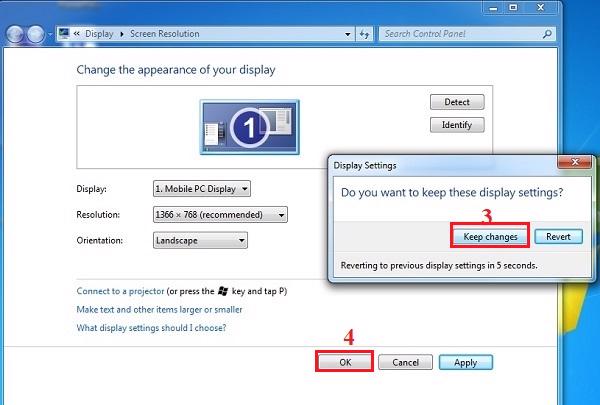600x405 pixels.
Task: Click the Revert button in dialog
Action: (x=558, y=237)
